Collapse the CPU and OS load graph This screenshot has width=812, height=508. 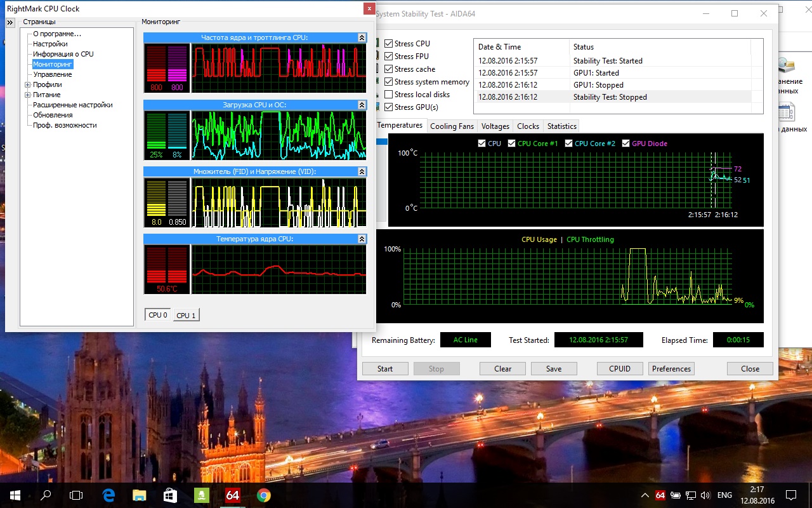(x=362, y=105)
